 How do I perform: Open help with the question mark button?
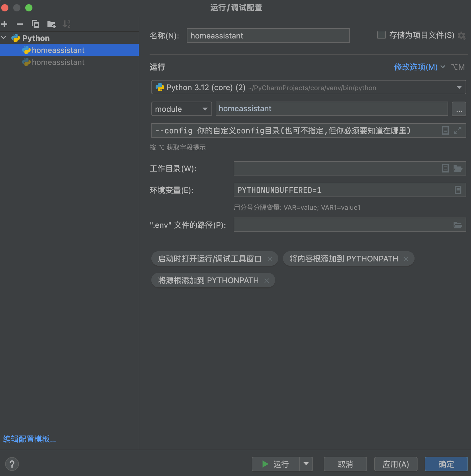click(12, 464)
